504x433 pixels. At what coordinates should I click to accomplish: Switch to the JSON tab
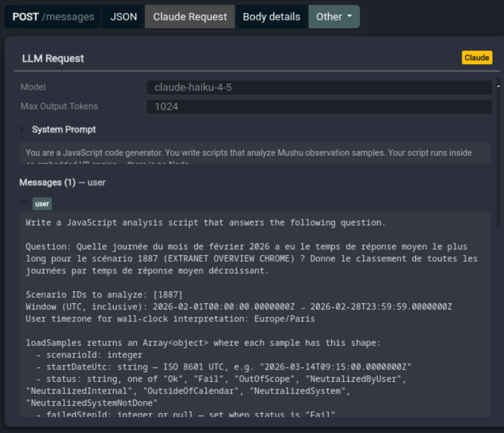pos(123,17)
